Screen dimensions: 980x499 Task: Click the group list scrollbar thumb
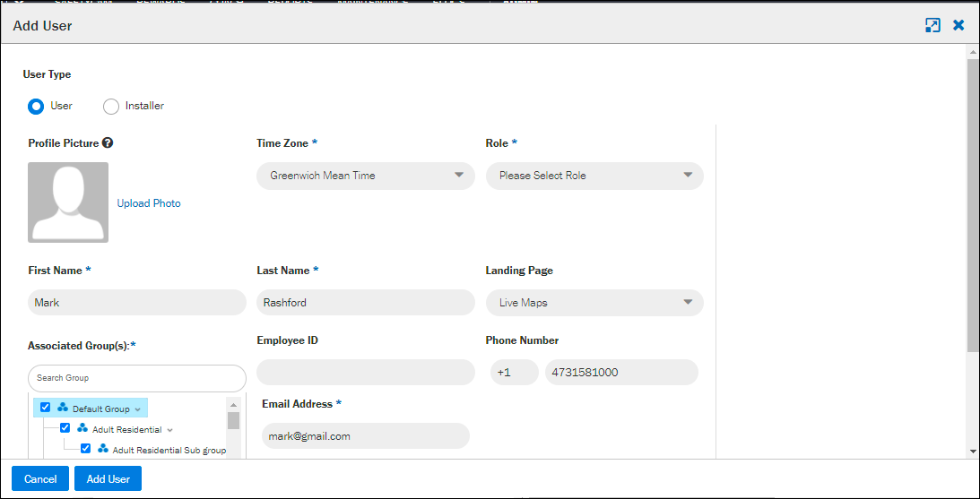(234, 420)
